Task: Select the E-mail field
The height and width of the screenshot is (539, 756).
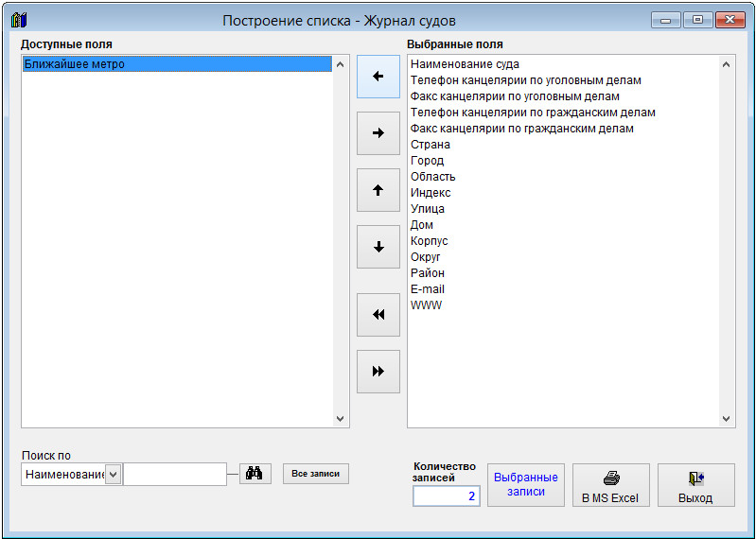Action: [x=427, y=289]
